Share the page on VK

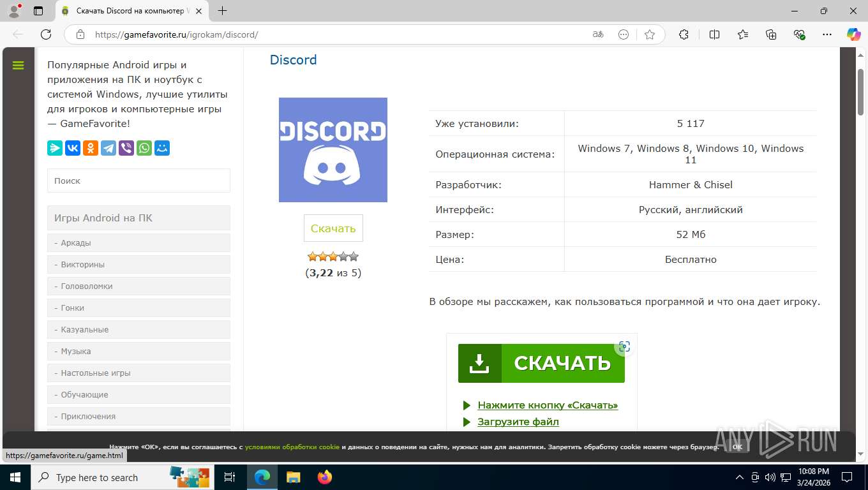point(73,148)
